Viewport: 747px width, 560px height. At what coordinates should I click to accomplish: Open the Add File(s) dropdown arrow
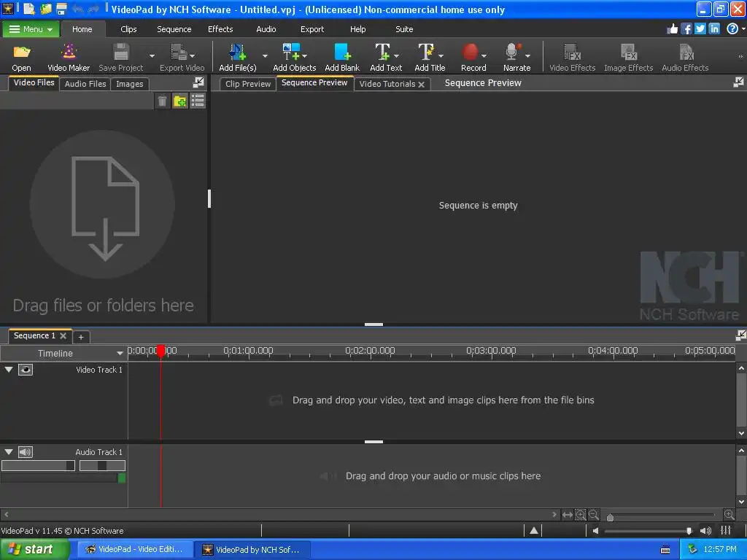(x=265, y=55)
